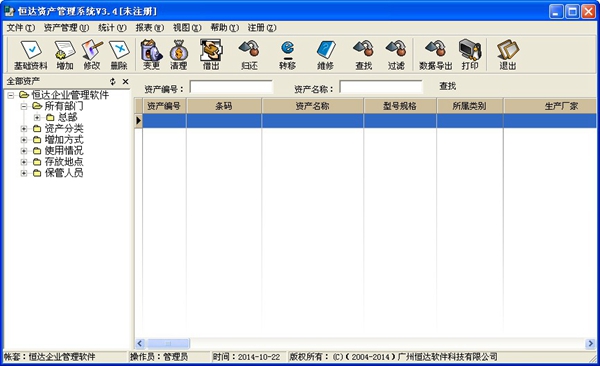Viewport: 600px width, 366px height.
Task: Click the 所属类别 column header
Action: pyautogui.click(x=470, y=106)
